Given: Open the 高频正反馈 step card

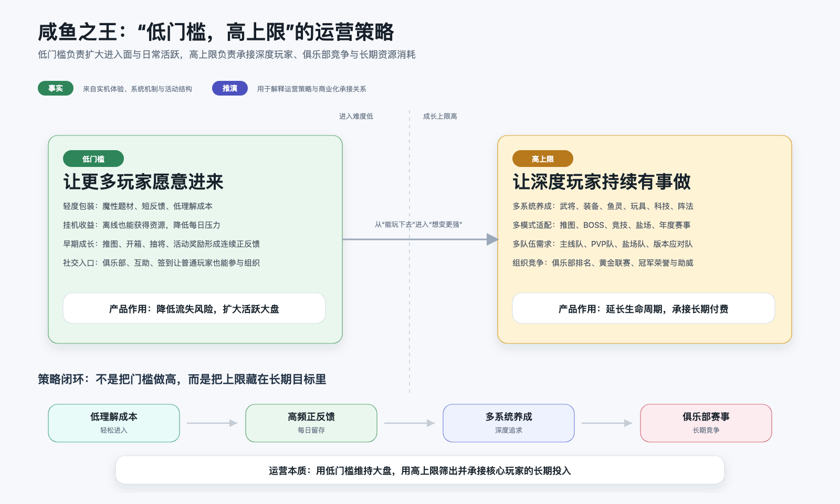Looking at the screenshot, I should pyautogui.click(x=311, y=423).
